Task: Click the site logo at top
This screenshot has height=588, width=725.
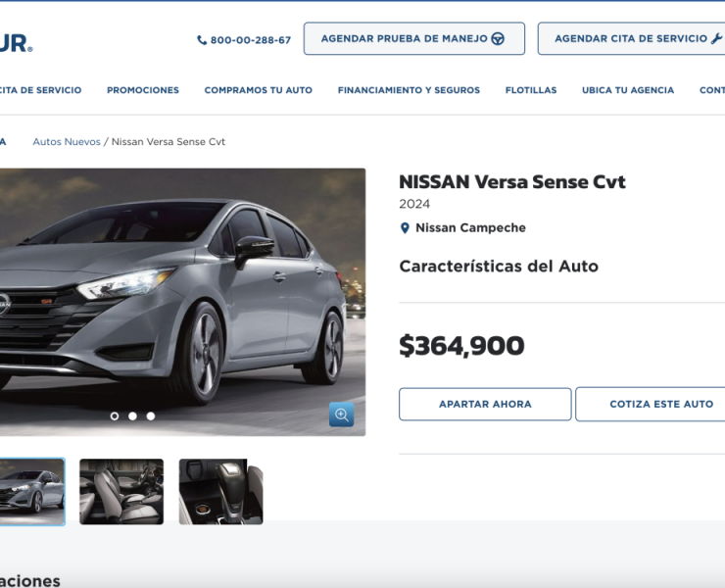Action: point(16,43)
